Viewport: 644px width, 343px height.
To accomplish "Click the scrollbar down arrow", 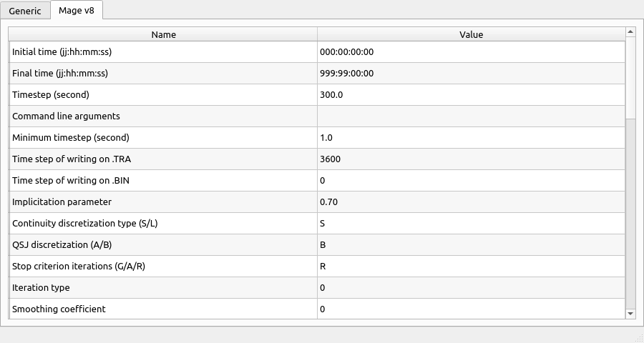I will [x=630, y=313].
